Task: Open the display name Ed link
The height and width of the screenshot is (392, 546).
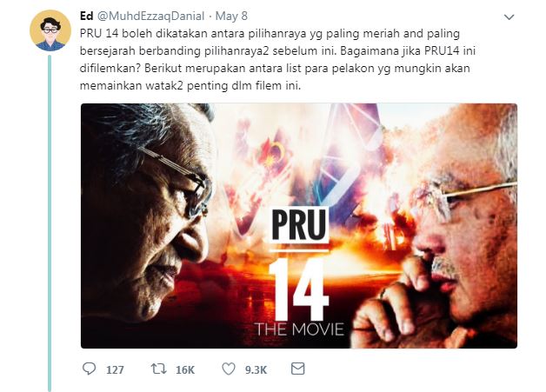Action: pos(86,16)
